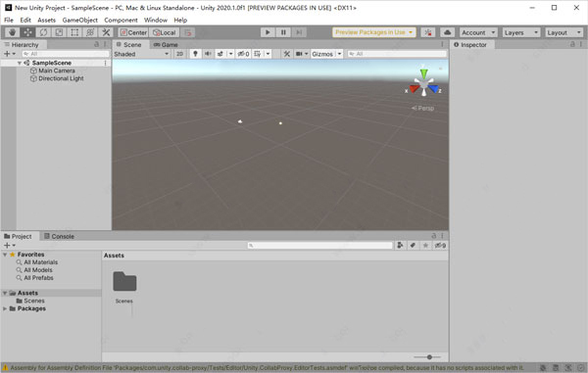Collapse the SampleScene tree node
588x373 pixels.
[x=20, y=63]
